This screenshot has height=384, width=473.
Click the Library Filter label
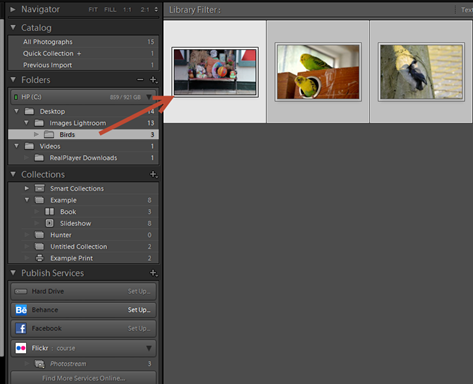[195, 10]
